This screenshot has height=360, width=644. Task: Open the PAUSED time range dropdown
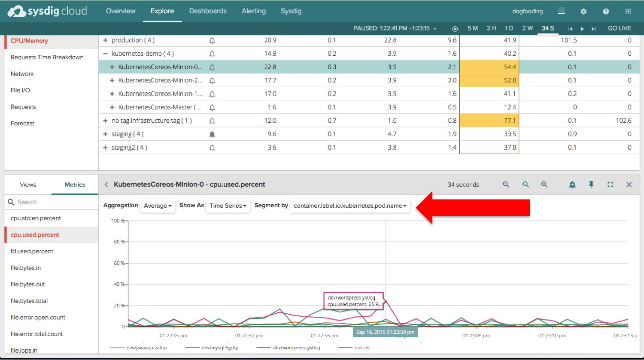[395, 28]
